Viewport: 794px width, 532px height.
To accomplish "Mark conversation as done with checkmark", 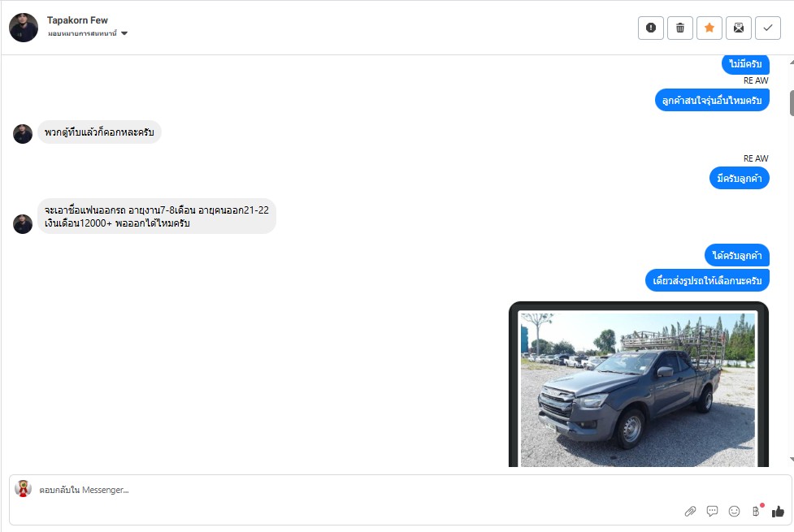I will pos(768,28).
